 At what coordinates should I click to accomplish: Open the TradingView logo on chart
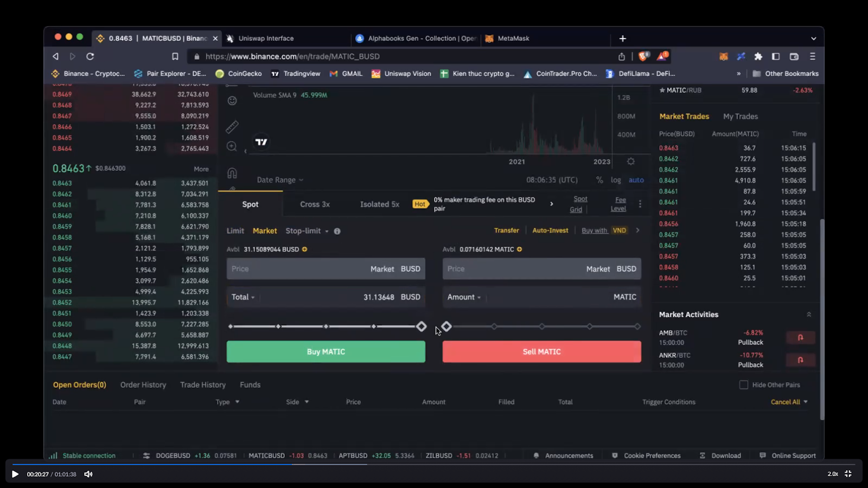click(x=261, y=142)
